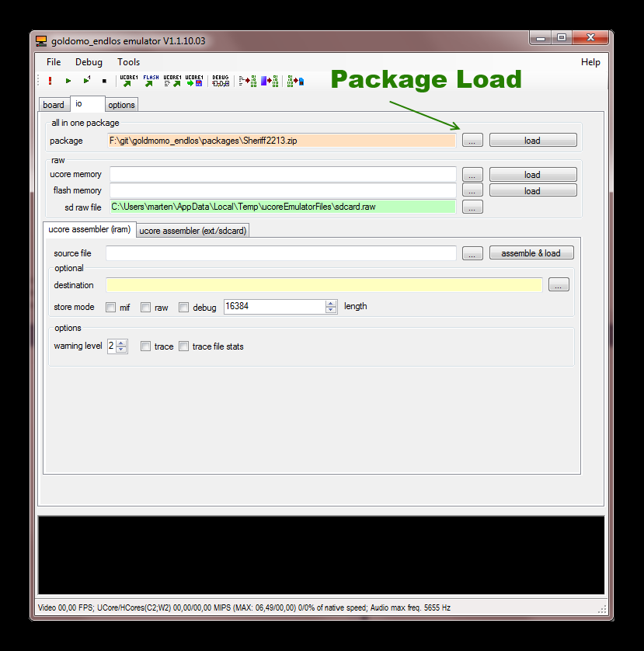Screen dimensions: 644x651
Task: Minimize the emulator window
Action: (540, 38)
